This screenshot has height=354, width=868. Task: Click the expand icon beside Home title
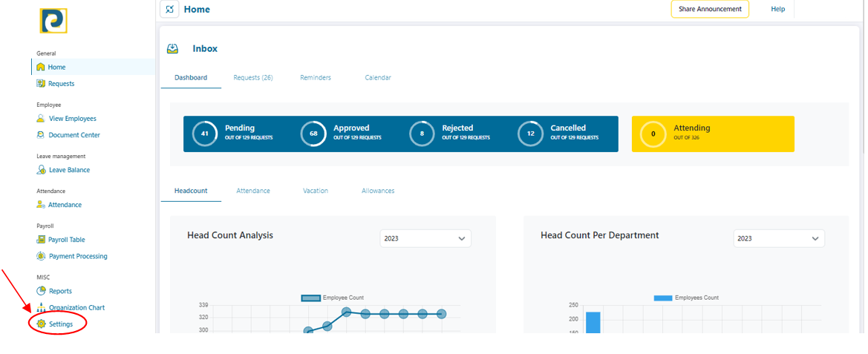170,10
